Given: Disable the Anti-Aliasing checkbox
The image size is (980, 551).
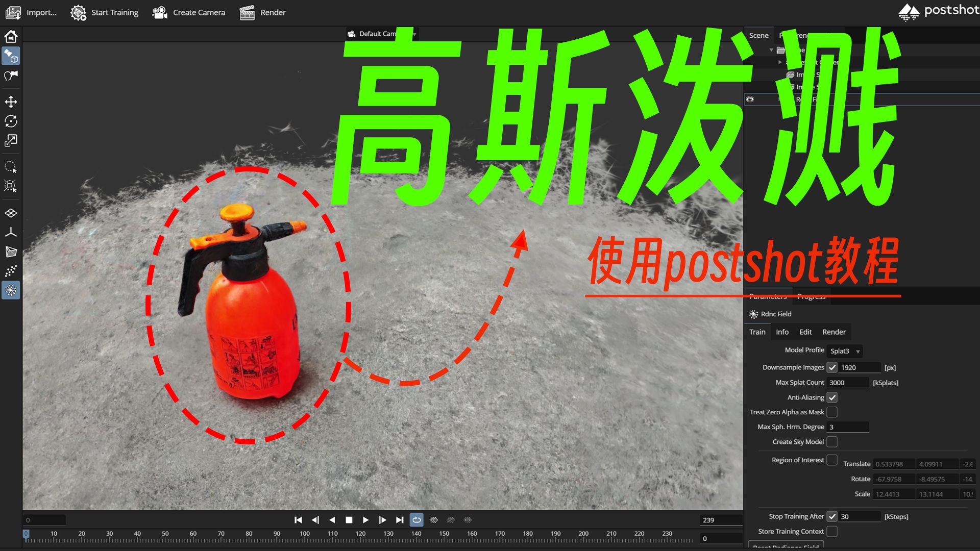Looking at the screenshot, I should 832,397.
